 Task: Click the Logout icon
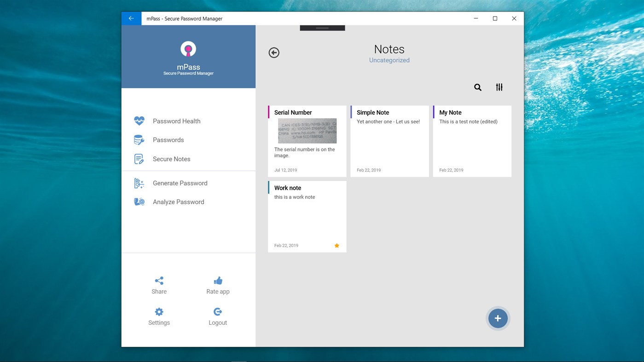point(218,312)
